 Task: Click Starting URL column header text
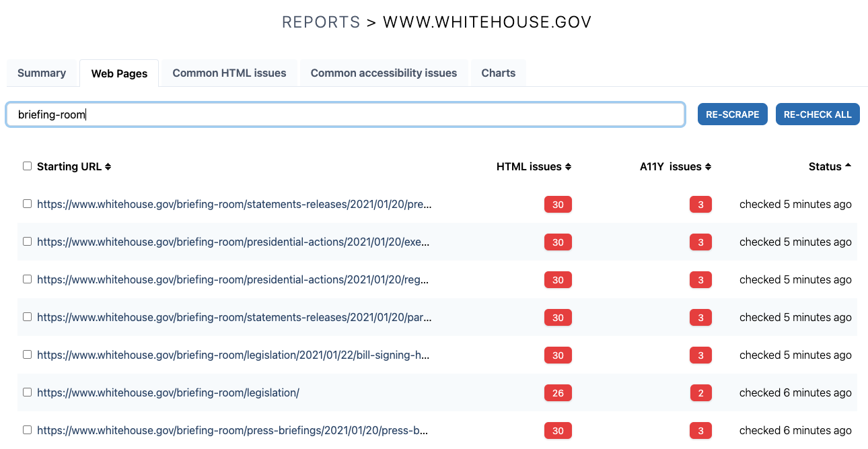point(69,166)
